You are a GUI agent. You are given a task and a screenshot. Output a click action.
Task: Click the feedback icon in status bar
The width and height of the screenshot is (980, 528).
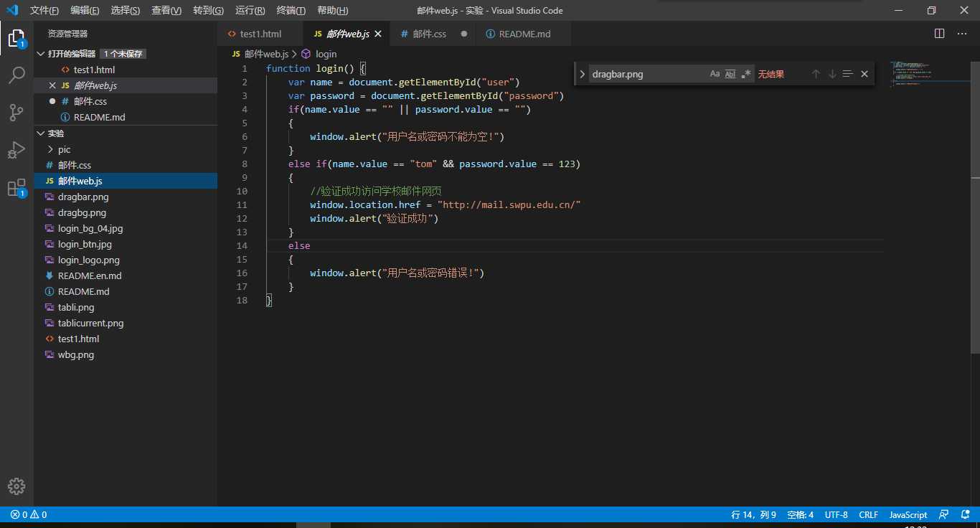pos(944,514)
